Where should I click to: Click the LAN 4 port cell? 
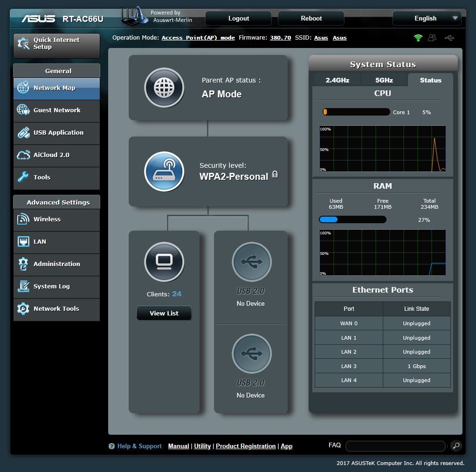(349, 380)
